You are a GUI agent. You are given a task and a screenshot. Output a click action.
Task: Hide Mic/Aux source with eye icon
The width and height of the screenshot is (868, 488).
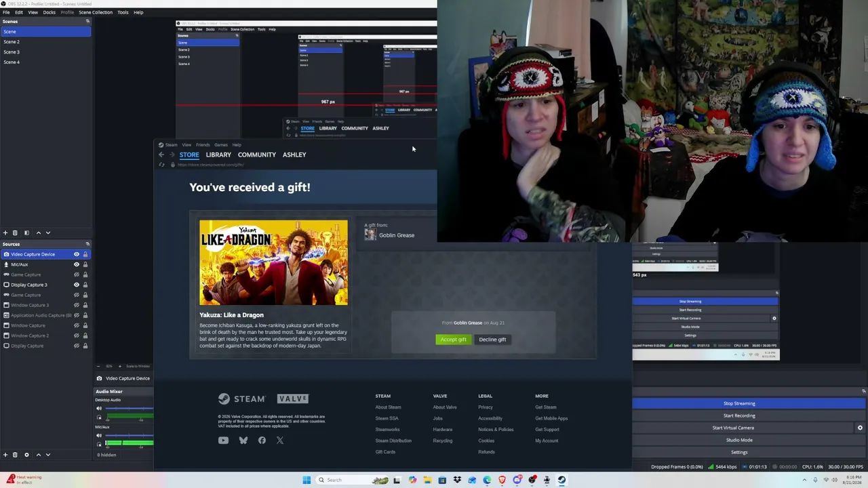(x=76, y=264)
